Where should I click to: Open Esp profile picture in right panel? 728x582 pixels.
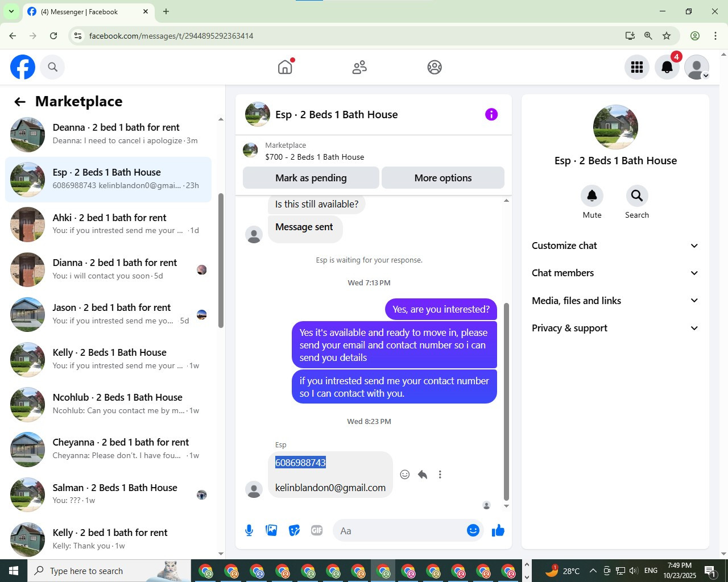pos(615,127)
